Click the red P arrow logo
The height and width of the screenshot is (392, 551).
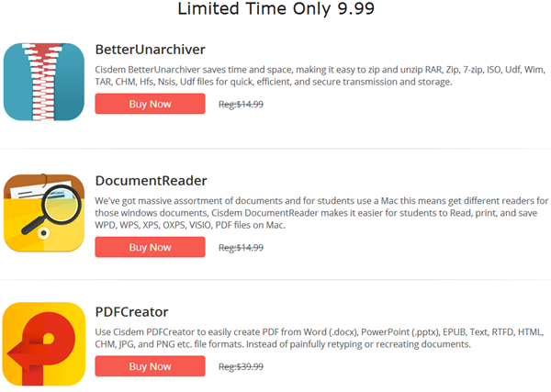(41, 348)
